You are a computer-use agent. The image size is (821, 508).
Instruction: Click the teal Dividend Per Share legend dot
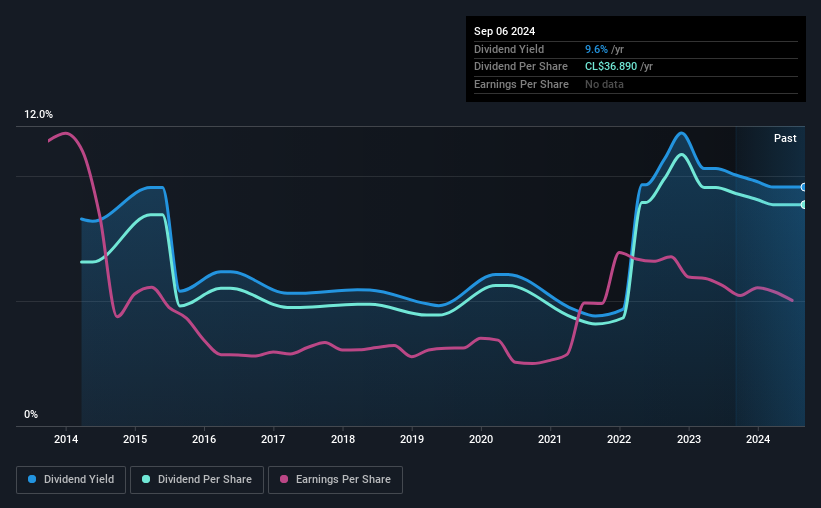[146, 479]
